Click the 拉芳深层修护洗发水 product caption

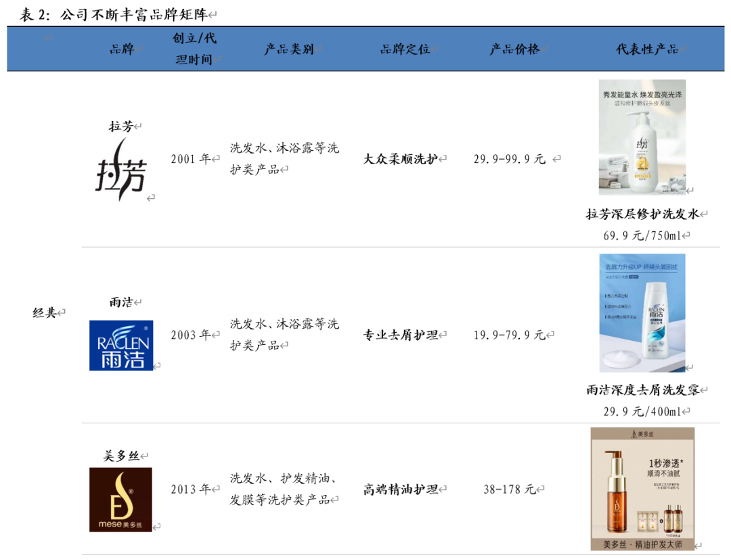[x=642, y=214]
